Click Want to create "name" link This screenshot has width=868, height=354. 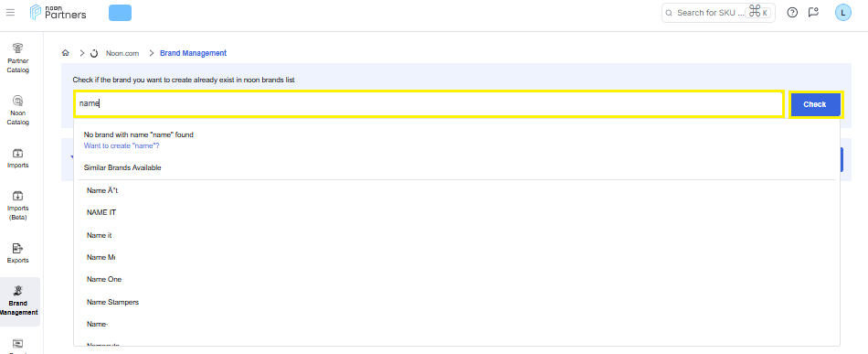122,145
